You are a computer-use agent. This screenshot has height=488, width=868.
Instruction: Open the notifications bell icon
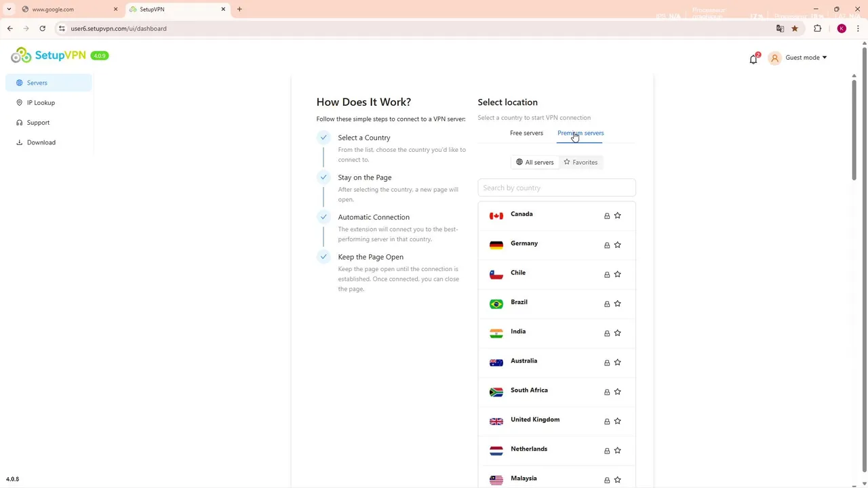(753, 59)
